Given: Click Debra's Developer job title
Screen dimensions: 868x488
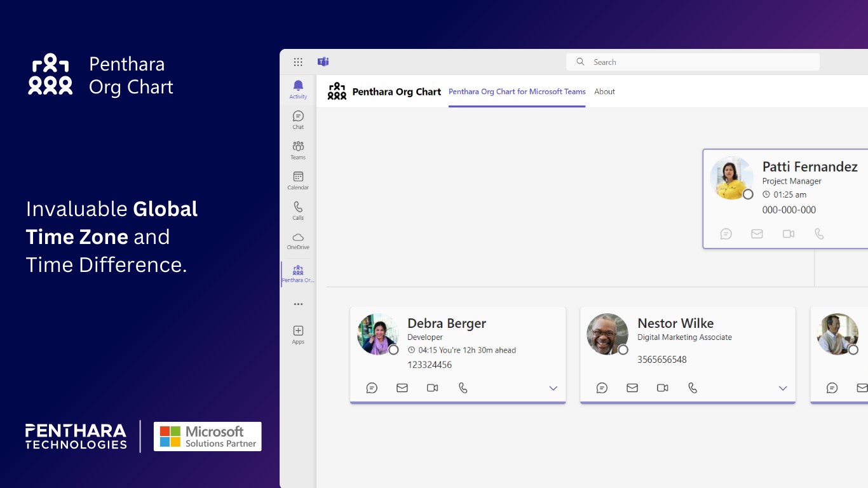Looking at the screenshot, I should [x=425, y=337].
